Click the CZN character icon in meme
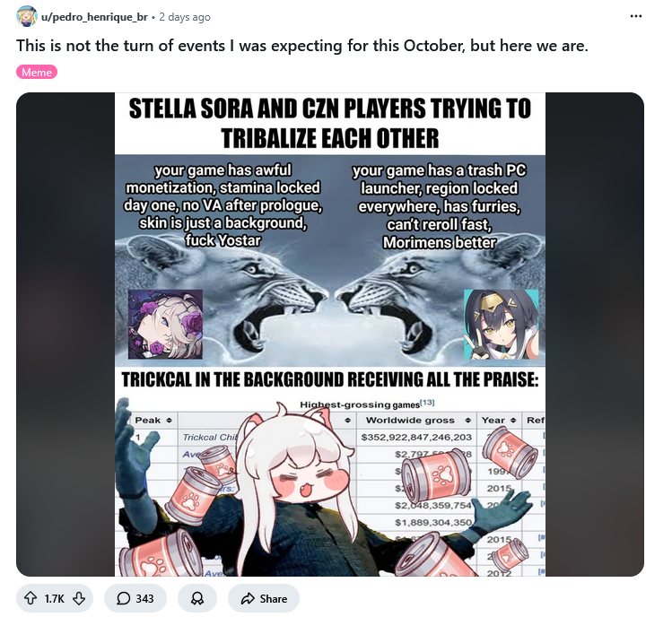This screenshot has height=617, width=672. [x=501, y=325]
